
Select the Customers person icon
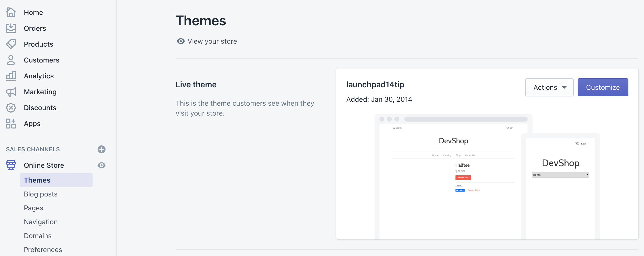(11, 60)
